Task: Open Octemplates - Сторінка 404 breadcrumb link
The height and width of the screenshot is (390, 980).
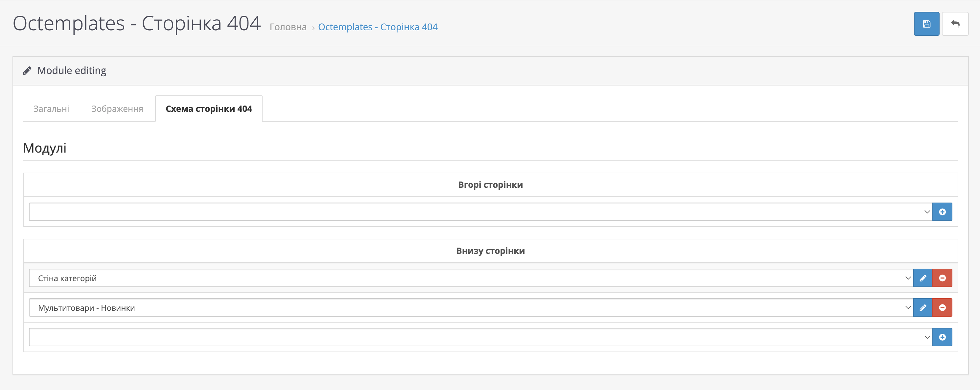Action: pos(377,27)
